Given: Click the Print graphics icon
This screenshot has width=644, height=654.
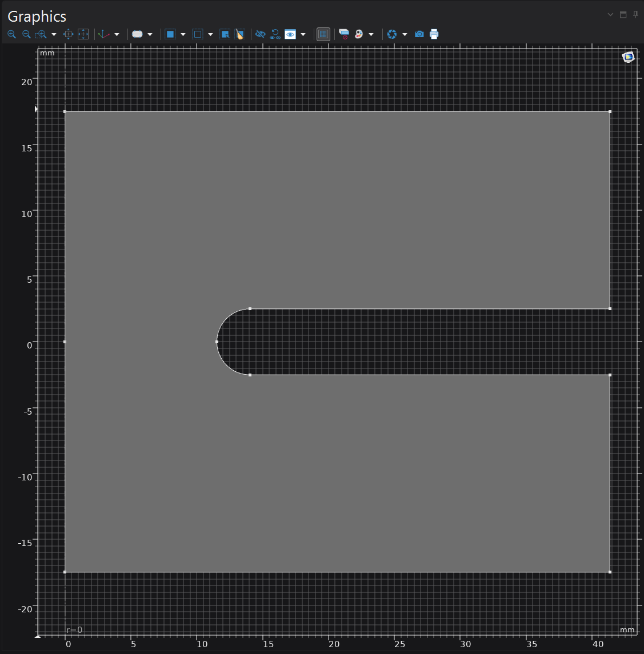Looking at the screenshot, I should 434,34.
